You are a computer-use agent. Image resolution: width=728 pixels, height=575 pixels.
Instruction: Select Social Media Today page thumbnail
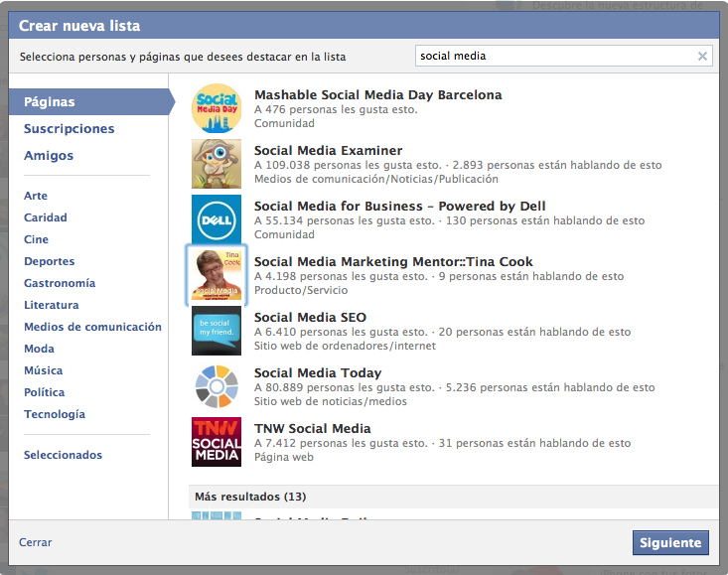(217, 386)
